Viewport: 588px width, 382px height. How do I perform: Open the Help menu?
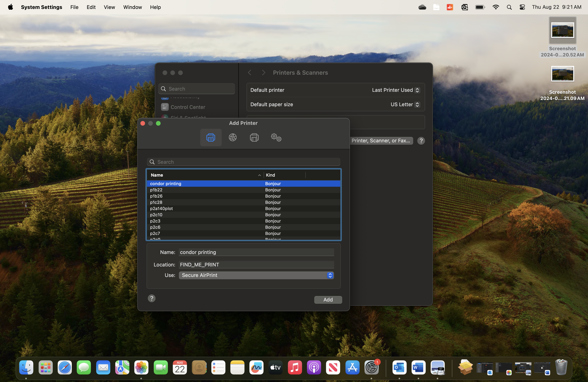[x=155, y=7]
